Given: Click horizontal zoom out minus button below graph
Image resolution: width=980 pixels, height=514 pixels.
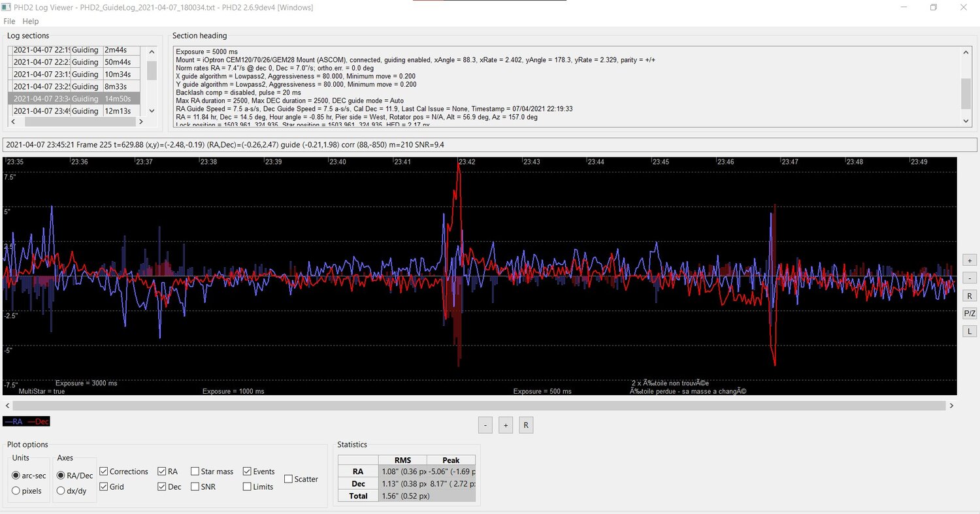Looking at the screenshot, I should [485, 425].
